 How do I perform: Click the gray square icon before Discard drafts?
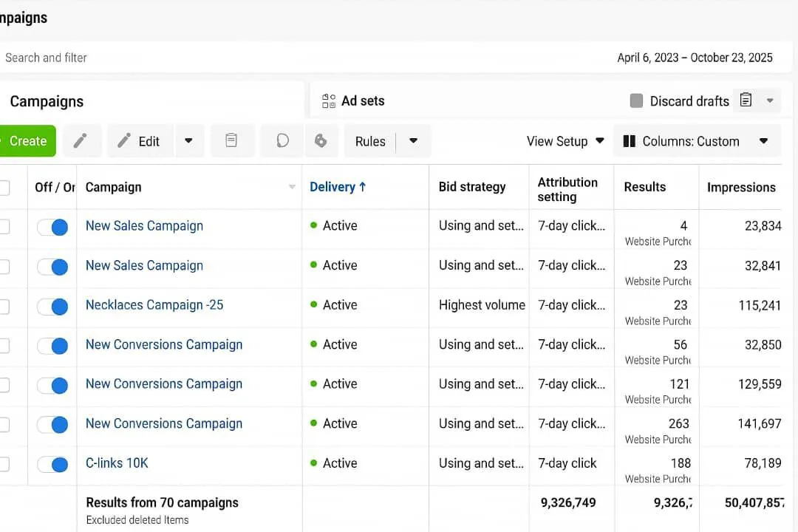click(x=636, y=101)
